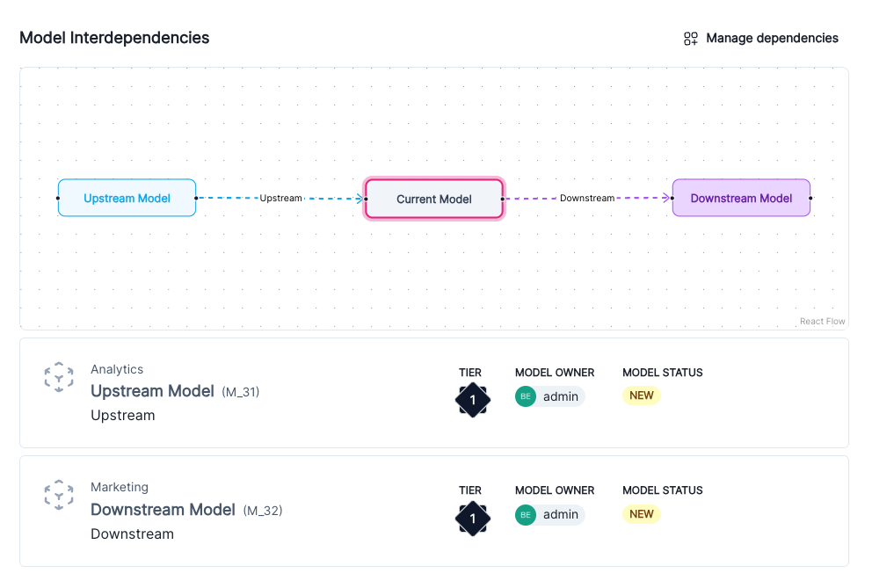The image size is (872, 588).
Task: Click the Model Interdependencies heading
Action: (114, 38)
